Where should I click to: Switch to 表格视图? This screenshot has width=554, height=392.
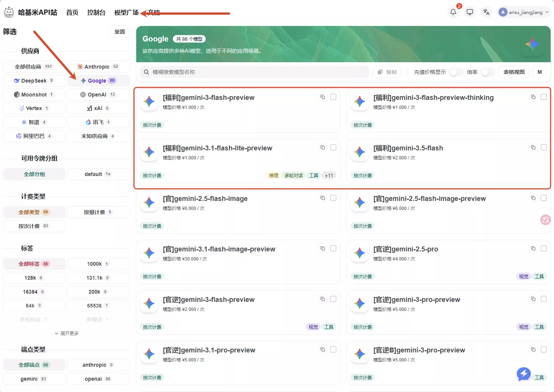[514, 72]
